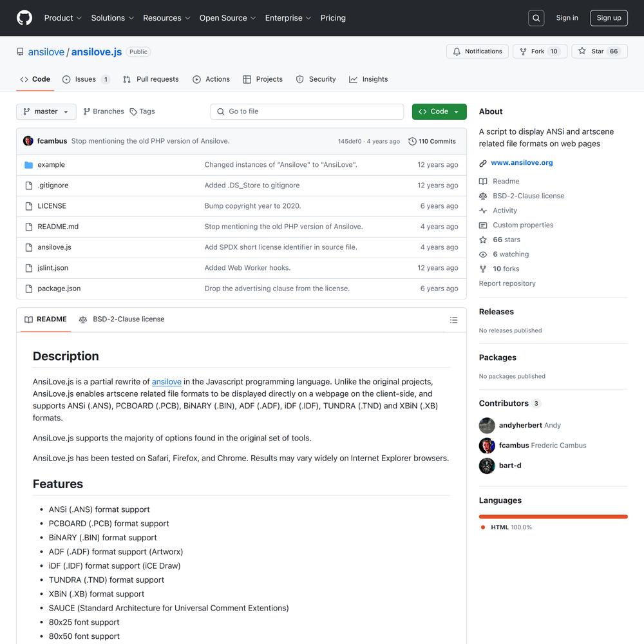Click the pulse icon beside Activity
Screen dimensions: 644x644
tap(483, 211)
